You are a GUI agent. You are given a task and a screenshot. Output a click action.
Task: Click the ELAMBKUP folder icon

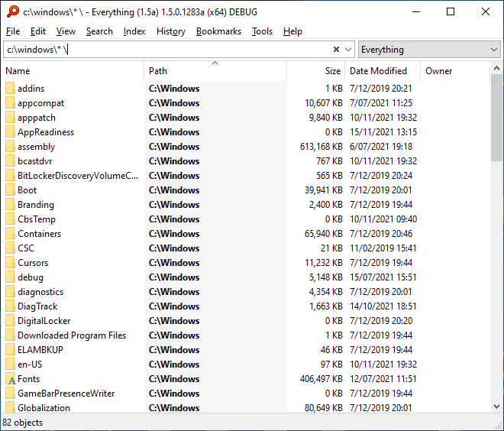(10, 350)
